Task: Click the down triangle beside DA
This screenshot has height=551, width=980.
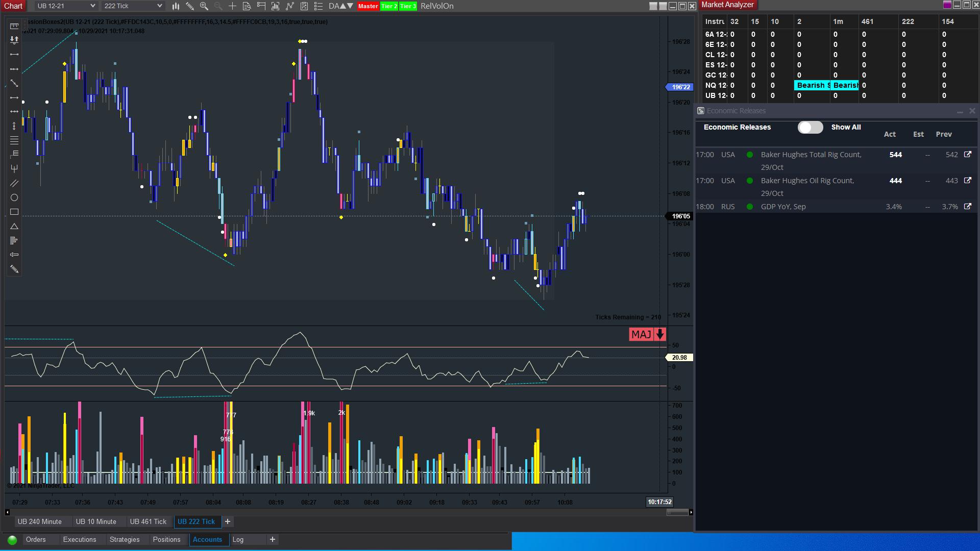Action: click(x=350, y=6)
